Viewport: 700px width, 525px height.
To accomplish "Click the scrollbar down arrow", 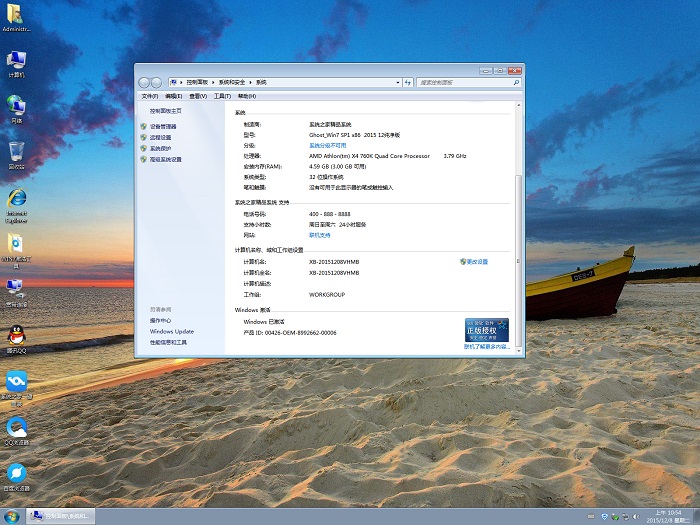I will pos(518,351).
